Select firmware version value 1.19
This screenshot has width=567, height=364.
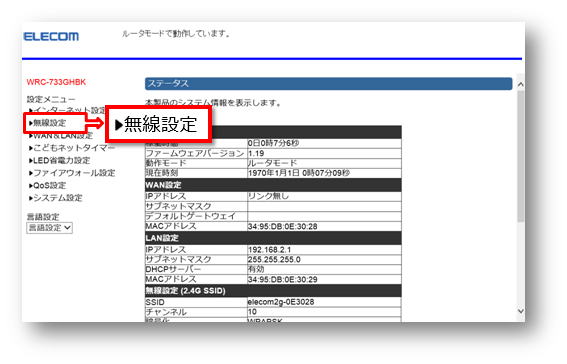(x=256, y=154)
